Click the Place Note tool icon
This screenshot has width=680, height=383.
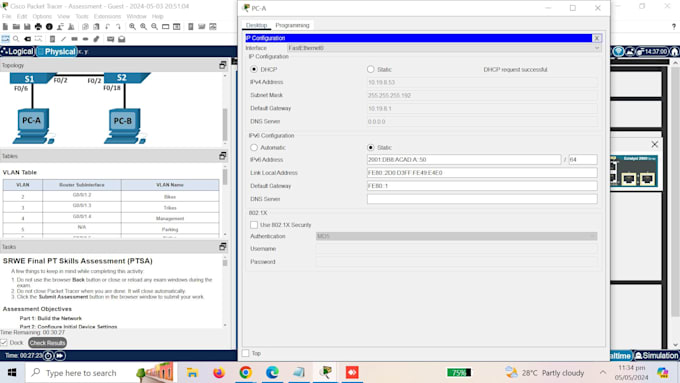[x=52, y=39]
